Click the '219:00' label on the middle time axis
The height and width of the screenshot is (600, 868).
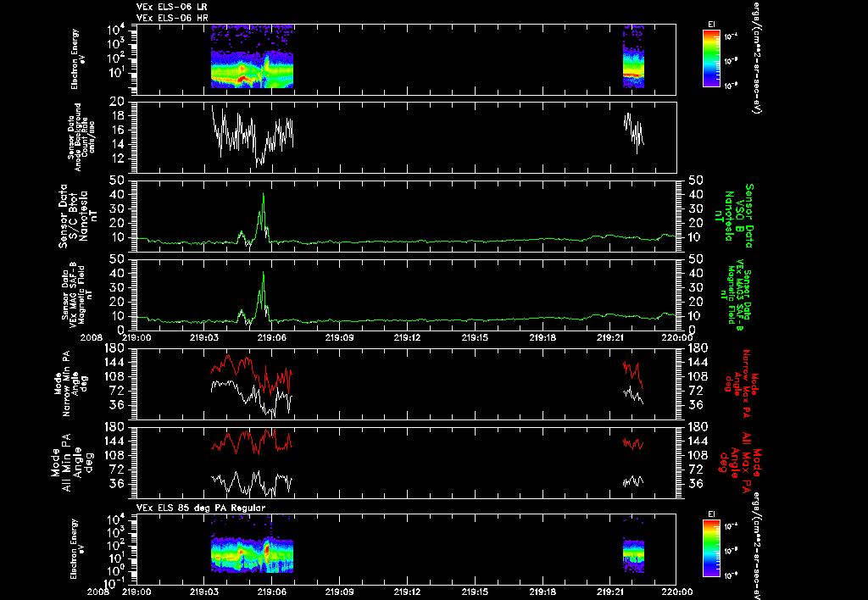coord(136,337)
